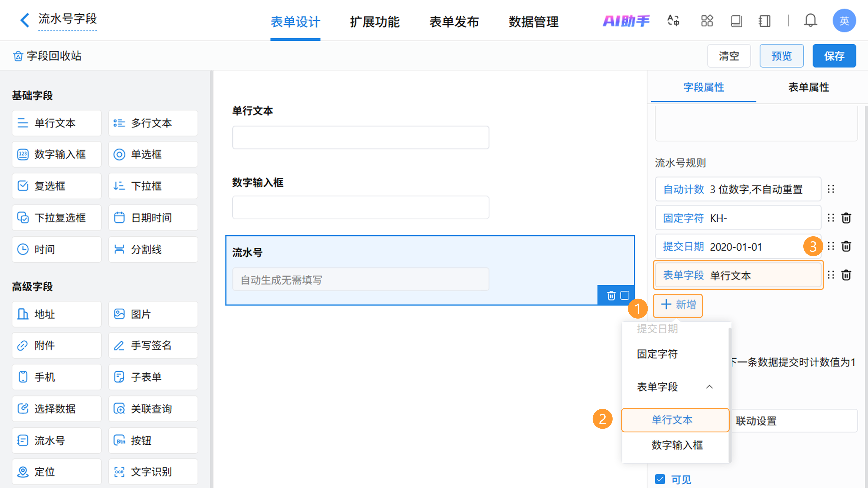Click the square checkbox on 流水号 field
The image size is (868, 488).
click(x=625, y=295)
